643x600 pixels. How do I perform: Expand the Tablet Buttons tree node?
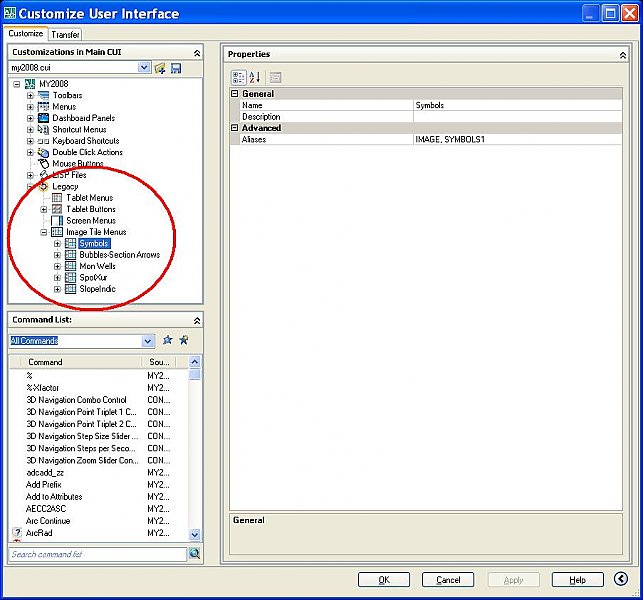pyautogui.click(x=43, y=210)
